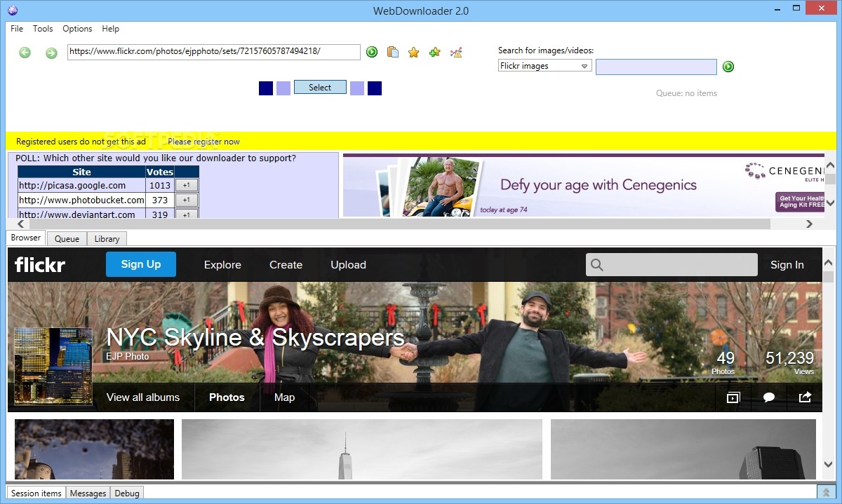Open the File menu
Image resolution: width=842 pixels, height=504 pixels.
[x=17, y=29]
